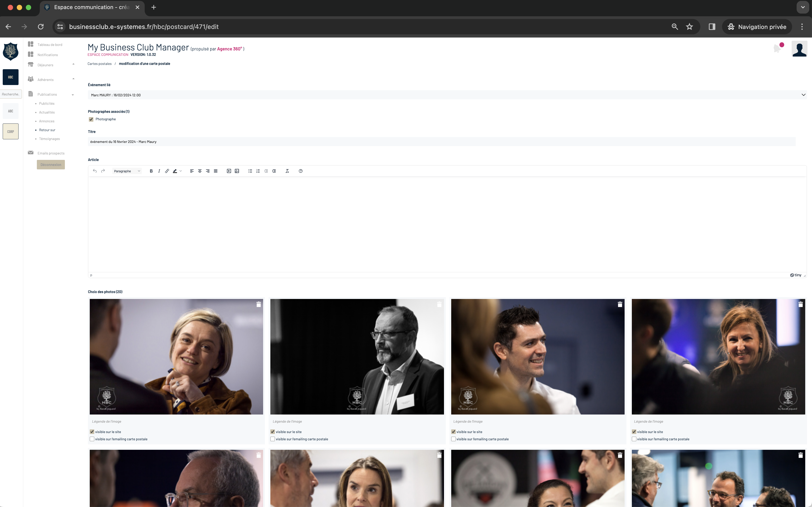Clear text formatting in editor
This screenshot has width=812, height=507.
[x=287, y=171]
